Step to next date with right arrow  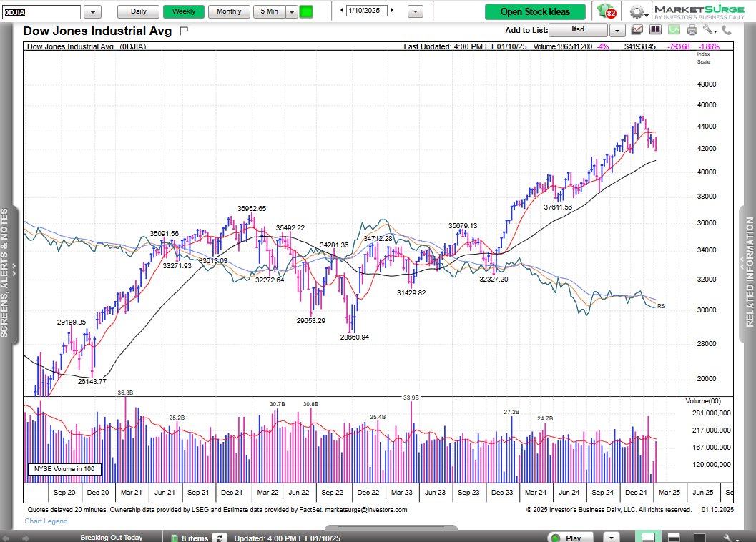point(392,10)
